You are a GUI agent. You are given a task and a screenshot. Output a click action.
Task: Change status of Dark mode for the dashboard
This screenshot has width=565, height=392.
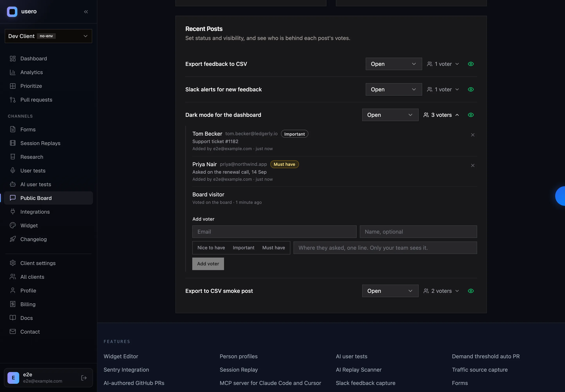coord(390,115)
